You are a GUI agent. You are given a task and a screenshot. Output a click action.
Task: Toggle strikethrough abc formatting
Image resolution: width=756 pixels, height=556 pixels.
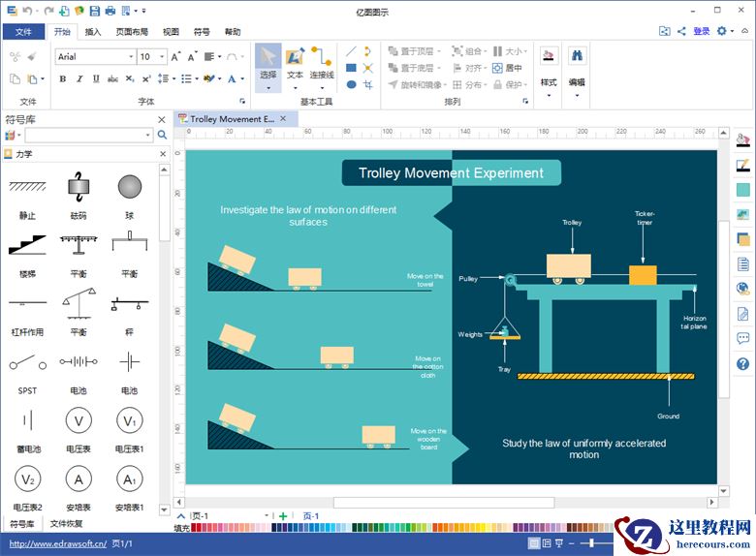[112, 78]
